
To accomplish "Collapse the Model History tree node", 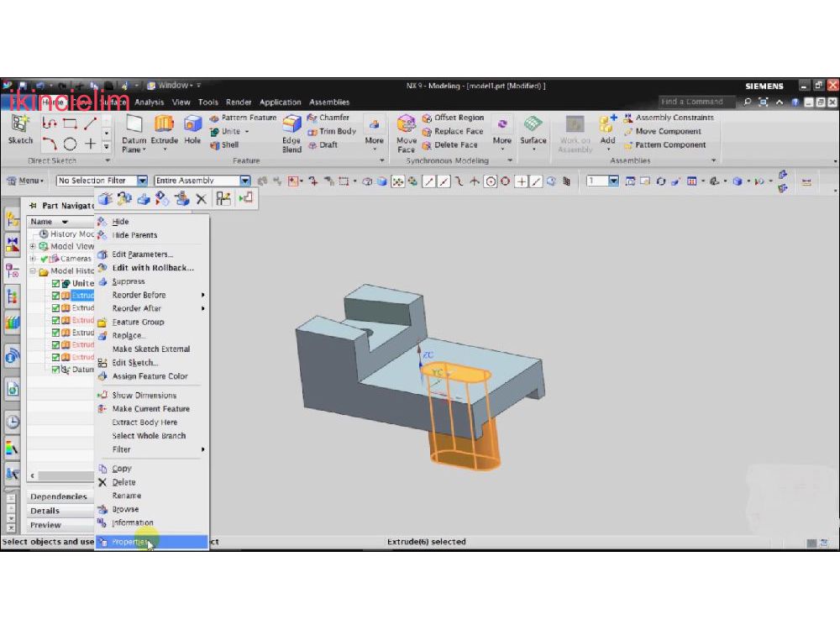I will (33, 271).
